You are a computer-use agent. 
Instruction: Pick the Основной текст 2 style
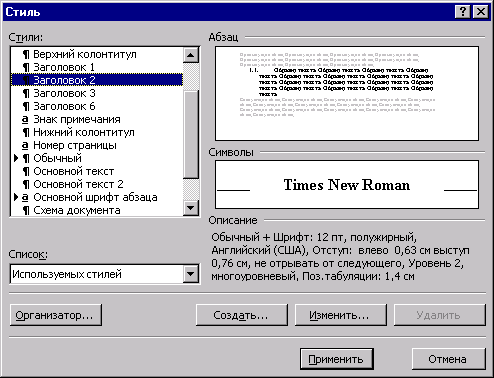pos(97,184)
